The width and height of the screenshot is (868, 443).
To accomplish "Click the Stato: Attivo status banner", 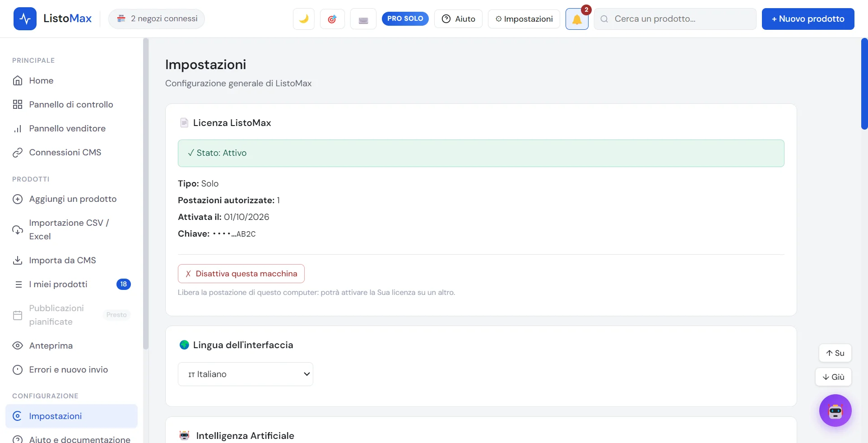I will [x=481, y=153].
